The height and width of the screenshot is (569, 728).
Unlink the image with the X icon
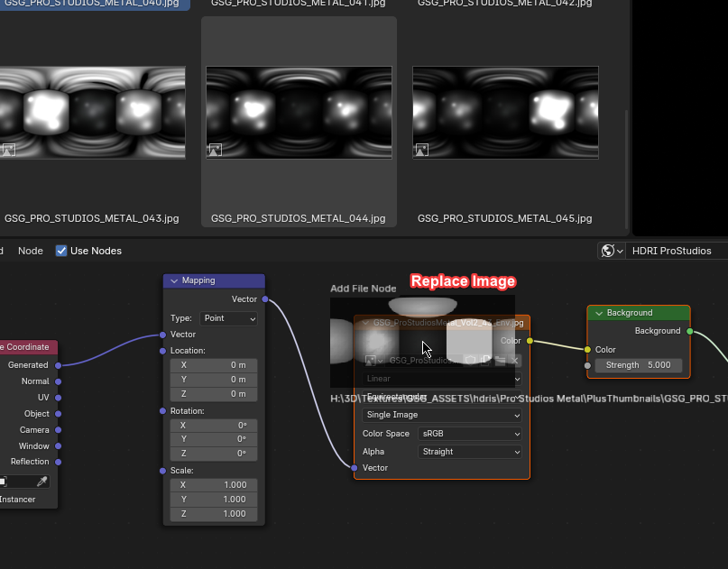514,361
